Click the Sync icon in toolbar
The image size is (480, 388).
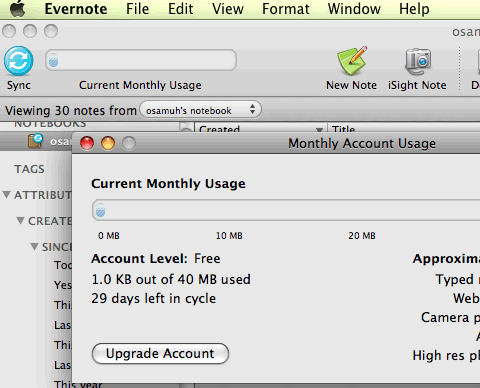click(19, 61)
